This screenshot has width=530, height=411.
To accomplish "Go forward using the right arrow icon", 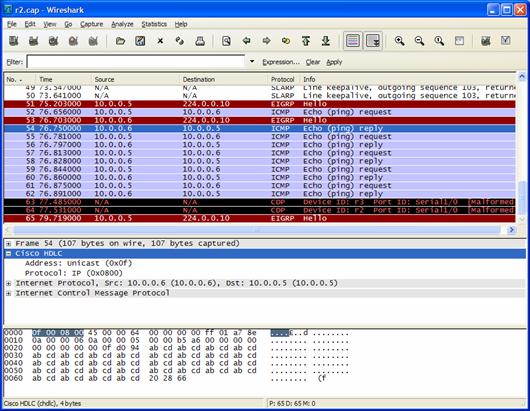I will tap(266, 41).
